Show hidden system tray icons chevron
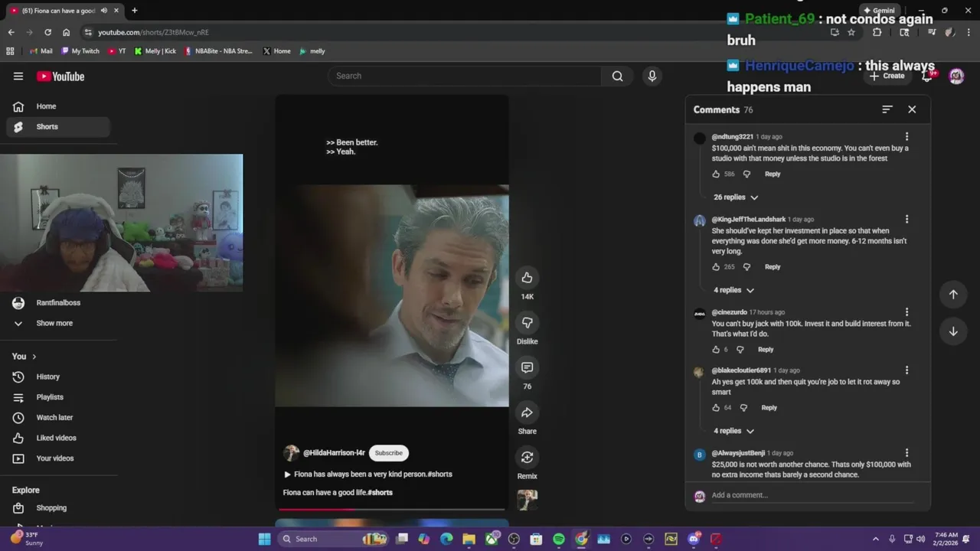980x551 pixels. point(875,539)
